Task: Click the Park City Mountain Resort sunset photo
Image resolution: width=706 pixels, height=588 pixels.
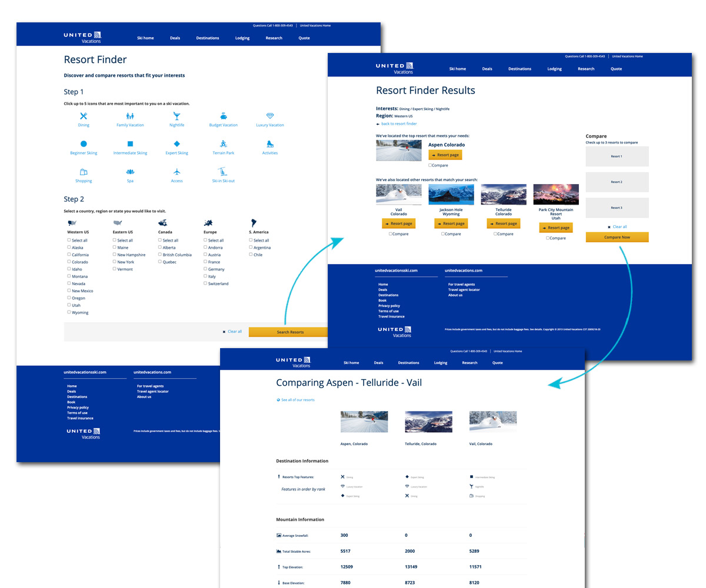Action: point(556,195)
